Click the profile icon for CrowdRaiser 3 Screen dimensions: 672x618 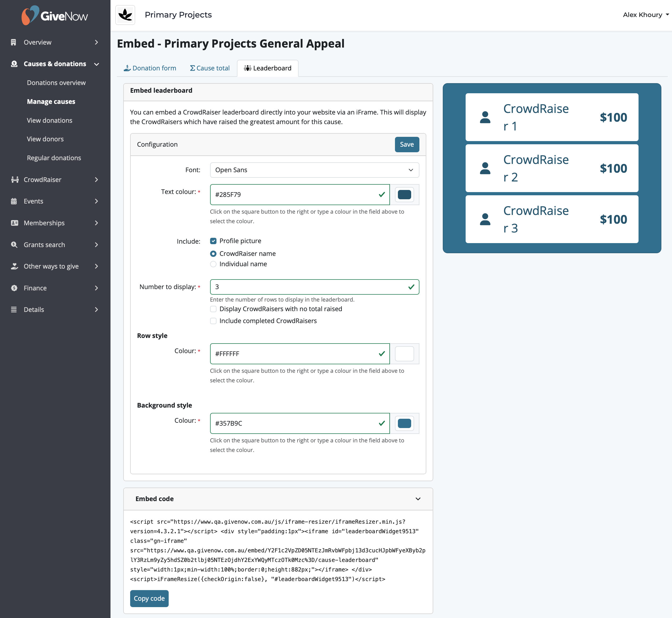click(485, 219)
